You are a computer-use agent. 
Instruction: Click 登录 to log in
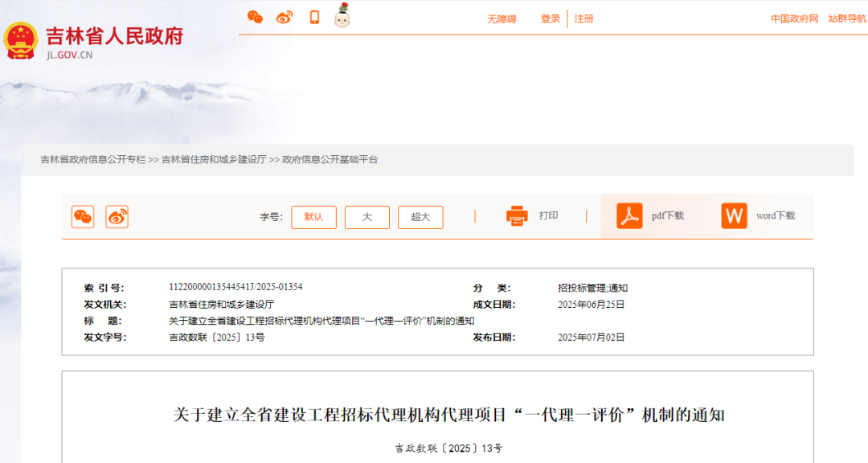coord(551,18)
